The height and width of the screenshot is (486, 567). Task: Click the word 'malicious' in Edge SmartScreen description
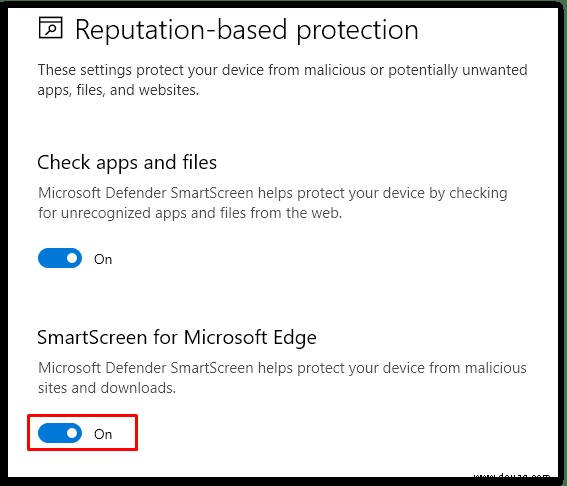tap(496, 368)
